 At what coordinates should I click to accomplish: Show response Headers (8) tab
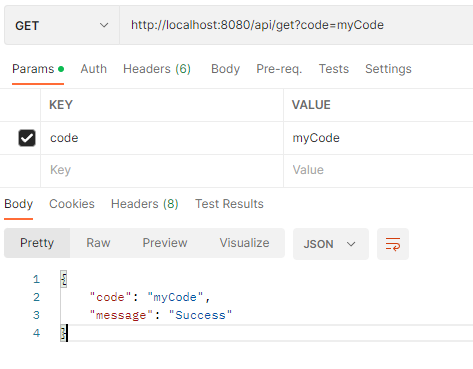coord(145,204)
